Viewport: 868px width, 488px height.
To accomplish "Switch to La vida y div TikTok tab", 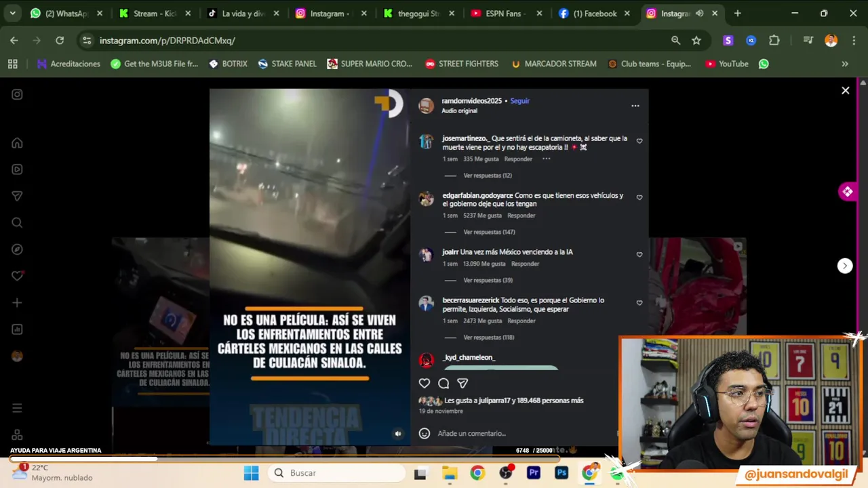I will click(x=243, y=14).
